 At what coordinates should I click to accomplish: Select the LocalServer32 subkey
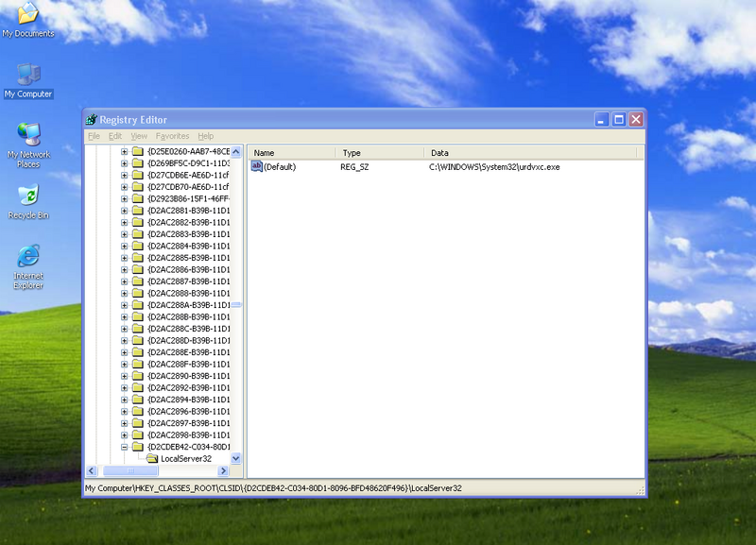click(x=186, y=458)
